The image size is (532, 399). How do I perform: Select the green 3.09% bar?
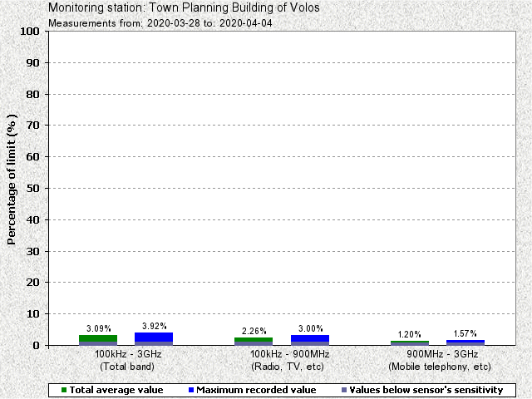tap(98, 340)
